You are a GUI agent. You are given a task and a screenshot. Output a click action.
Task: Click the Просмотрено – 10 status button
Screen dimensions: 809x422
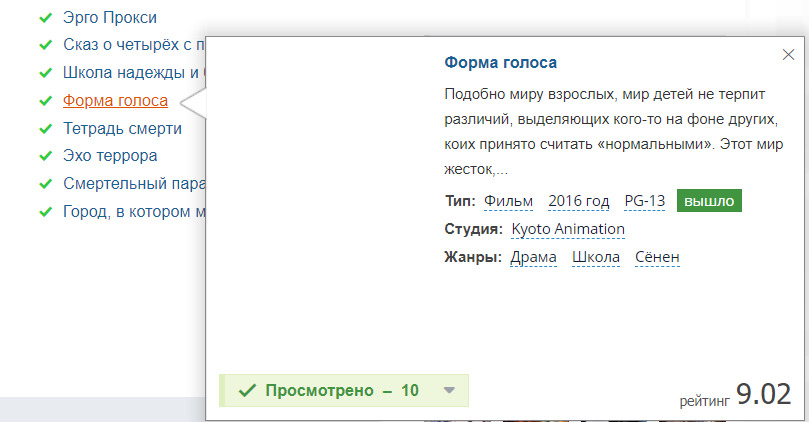[x=330, y=391]
